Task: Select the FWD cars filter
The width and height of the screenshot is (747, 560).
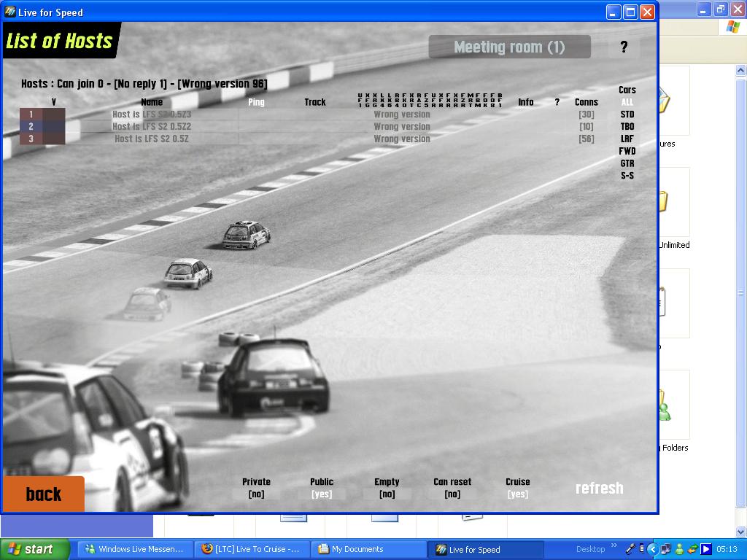Action: 627,152
